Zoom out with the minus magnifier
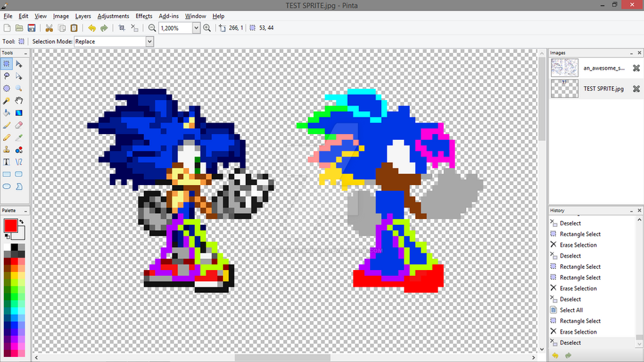Image resolution: width=644 pixels, height=362 pixels. click(x=152, y=28)
